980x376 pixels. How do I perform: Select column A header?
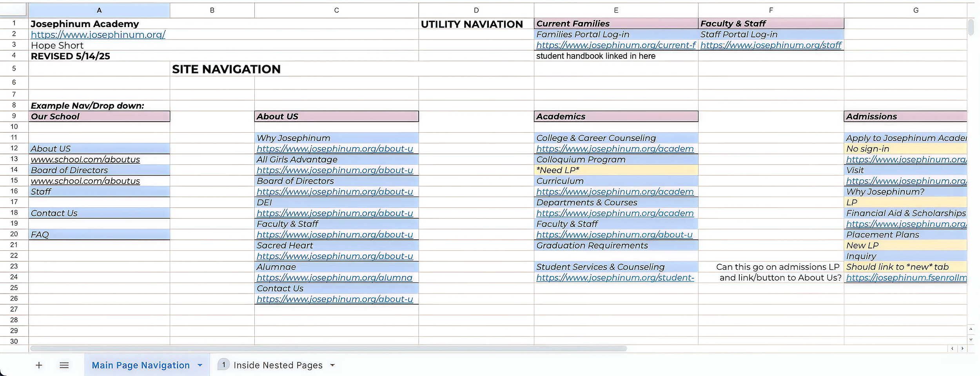(x=99, y=10)
